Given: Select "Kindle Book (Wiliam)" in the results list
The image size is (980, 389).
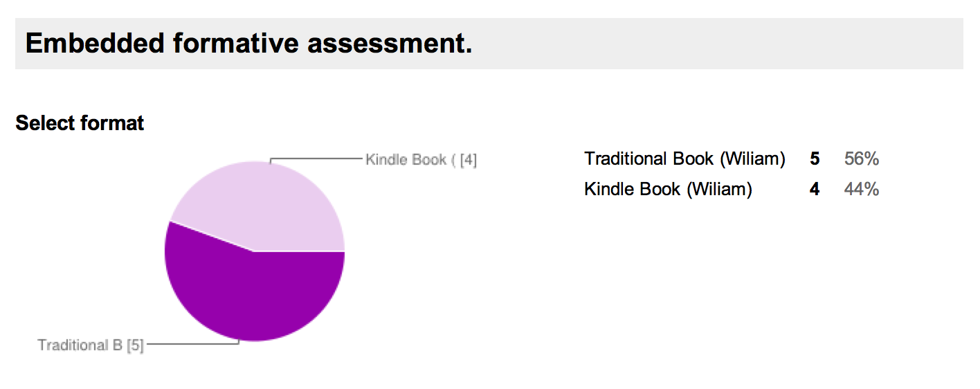Looking at the screenshot, I should pyautogui.click(x=668, y=189).
